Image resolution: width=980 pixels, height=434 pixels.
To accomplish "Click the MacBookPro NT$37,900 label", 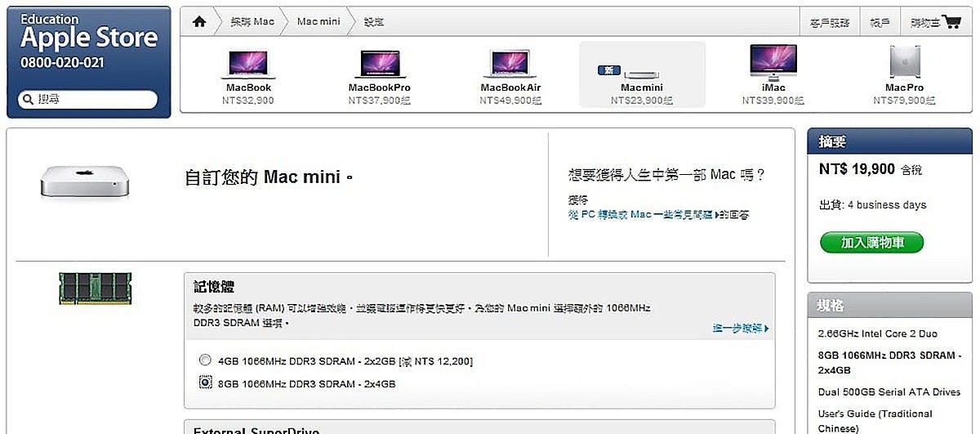I will [x=379, y=94].
